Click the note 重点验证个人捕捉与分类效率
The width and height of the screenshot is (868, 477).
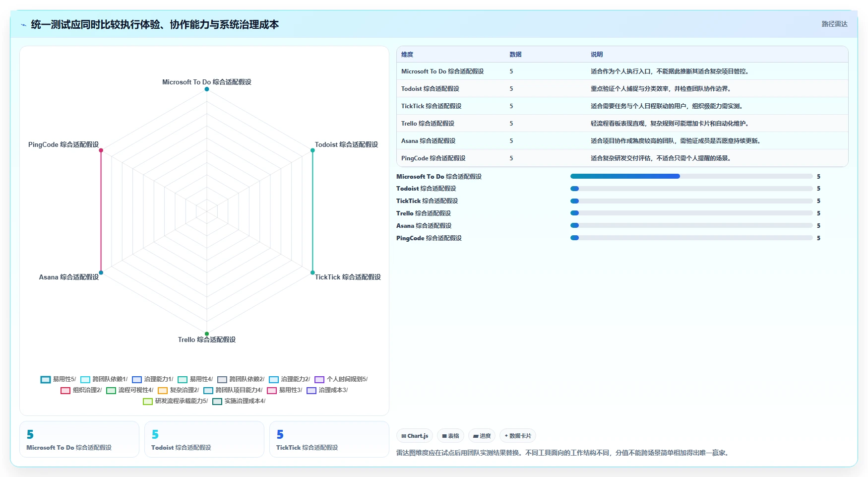[x=661, y=89]
